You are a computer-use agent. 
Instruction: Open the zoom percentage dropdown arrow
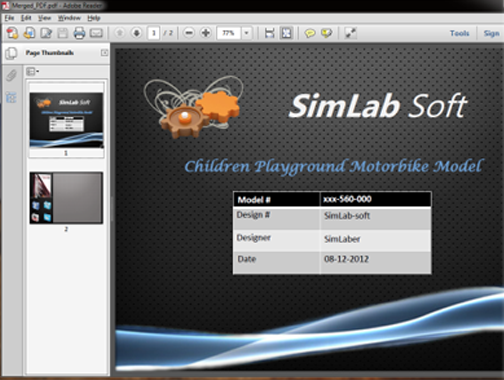[247, 33]
